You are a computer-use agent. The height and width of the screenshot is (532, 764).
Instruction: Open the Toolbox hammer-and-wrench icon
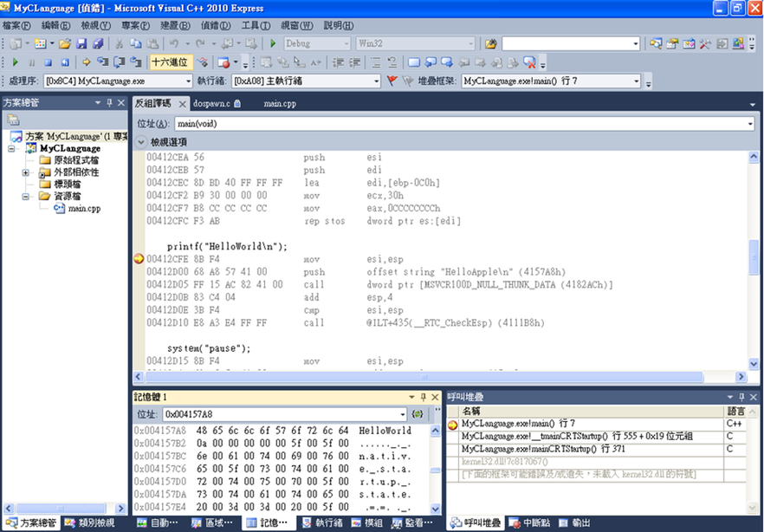pyautogui.click(x=705, y=44)
